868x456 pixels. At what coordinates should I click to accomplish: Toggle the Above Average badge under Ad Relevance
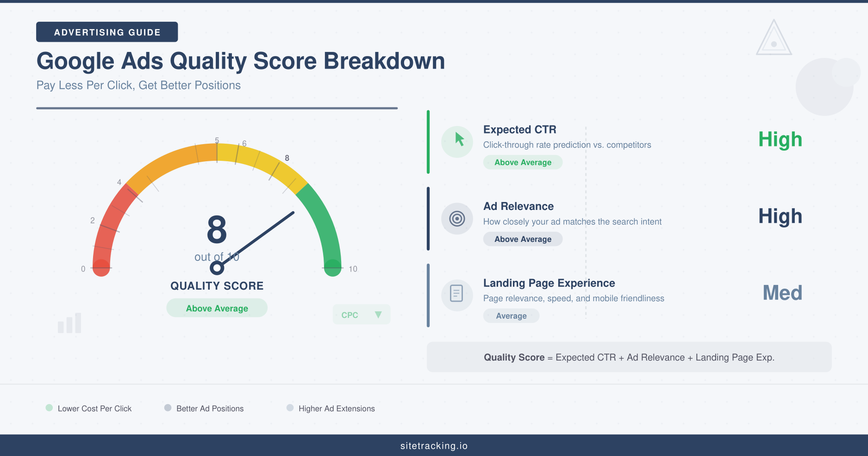[523, 239]
